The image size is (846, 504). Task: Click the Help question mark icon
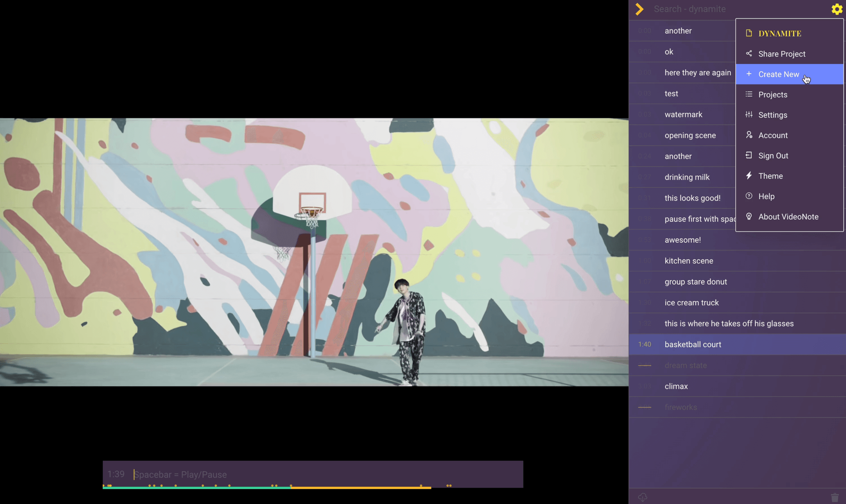click(749, 196)
